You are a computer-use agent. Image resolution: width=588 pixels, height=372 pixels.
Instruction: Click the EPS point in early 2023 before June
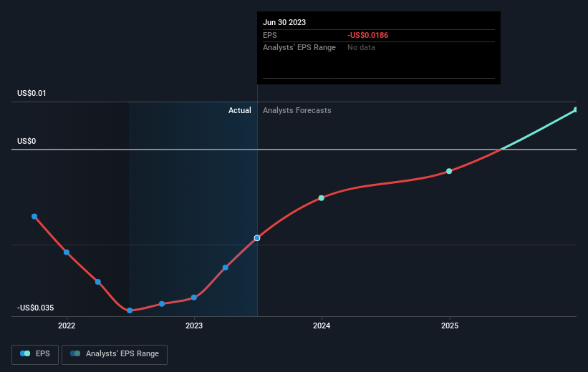click(x=226, y=268)
